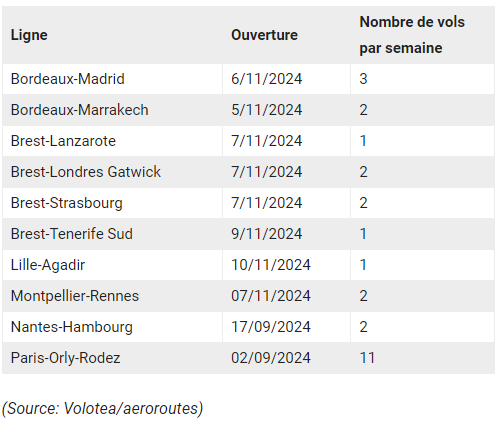Image resolution: width=503 pixels, height=430 pixels.
Task: Click the Nantes-Hambourg route cell
Action: pyautogui.click(x=112, y=327)
